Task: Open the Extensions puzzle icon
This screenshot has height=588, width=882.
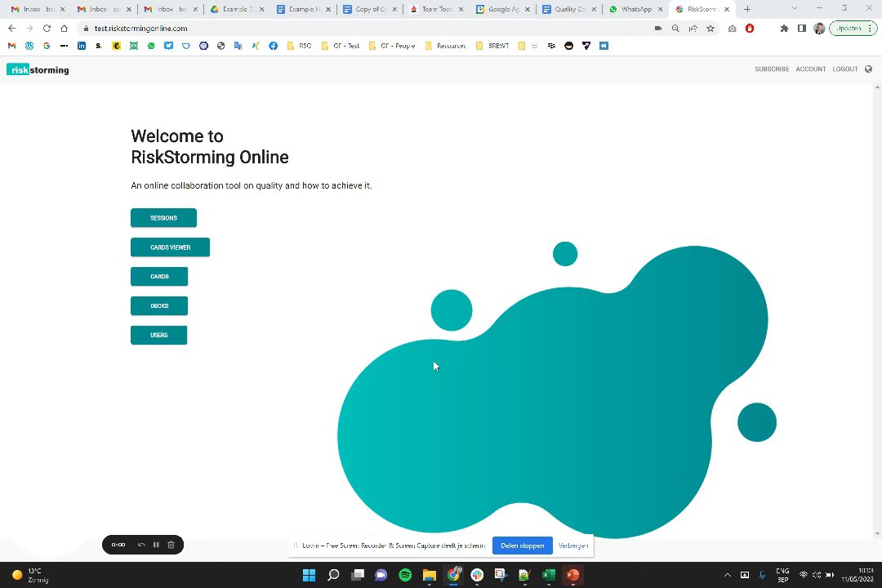Action: tap(784, 28)
